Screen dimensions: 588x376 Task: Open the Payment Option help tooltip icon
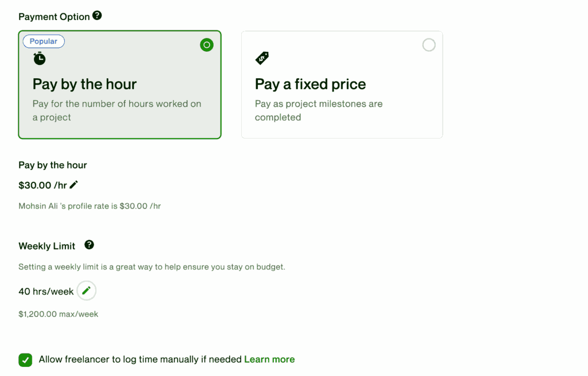(x=97, y=16)
